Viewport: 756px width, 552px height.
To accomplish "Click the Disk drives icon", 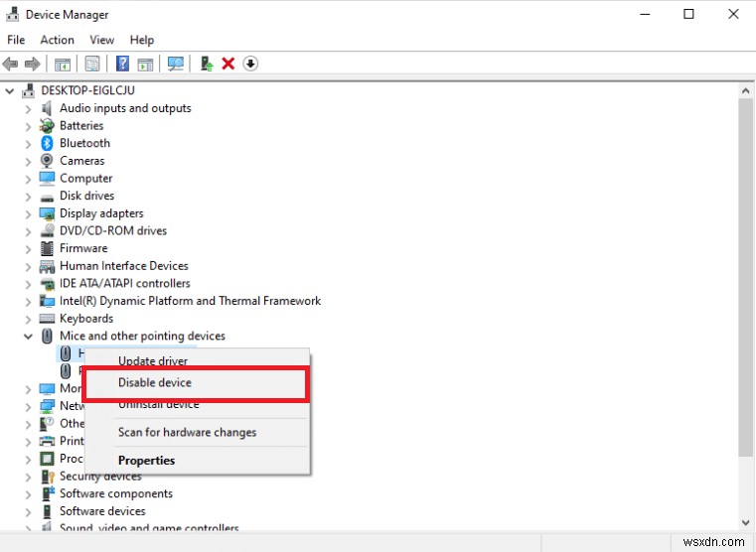I will [x=47, y=198].
